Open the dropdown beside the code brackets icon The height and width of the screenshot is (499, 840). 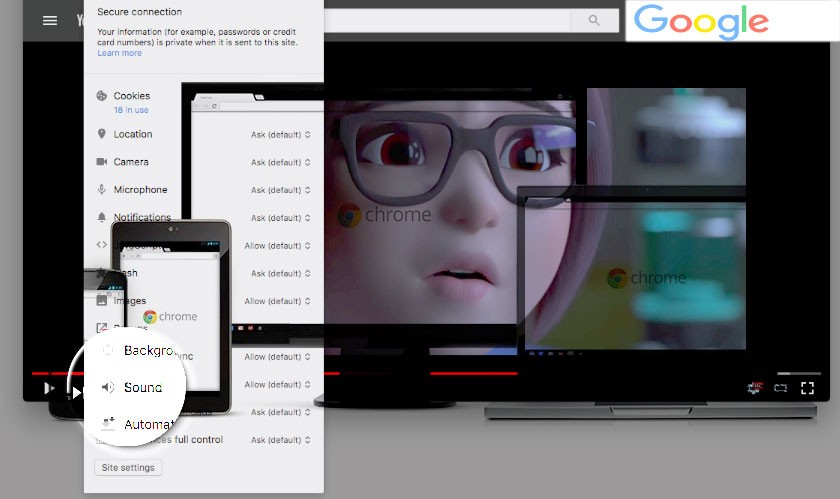click(278, 246)
